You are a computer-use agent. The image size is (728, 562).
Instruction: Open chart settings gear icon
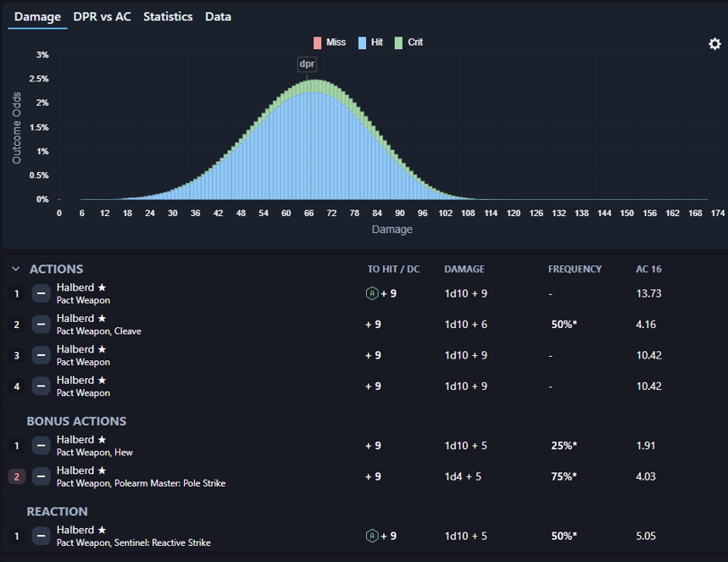pos(714,44)
